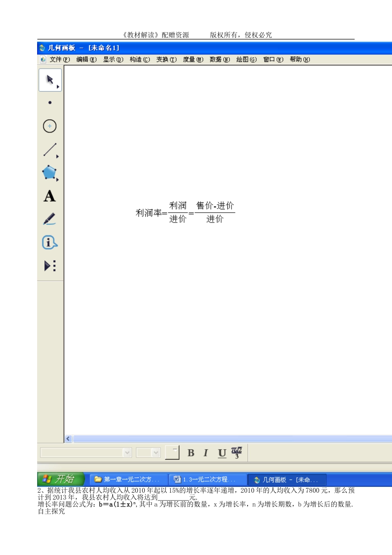Select the Point tool
Viewport: 392px width, 555px height.
[x=50, y=103]
